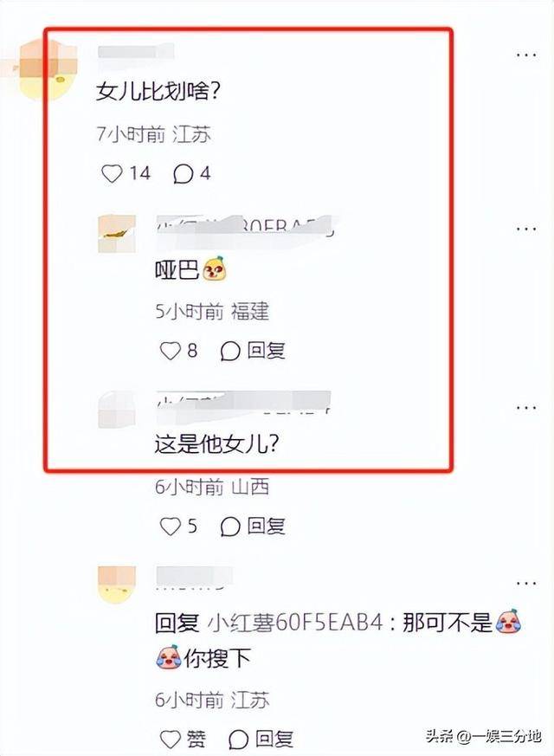Image resolution: width=554 pixels, height=756 pixels.
Task: Open replies bubble showing 4 on top comment
Action: [183, 173]
